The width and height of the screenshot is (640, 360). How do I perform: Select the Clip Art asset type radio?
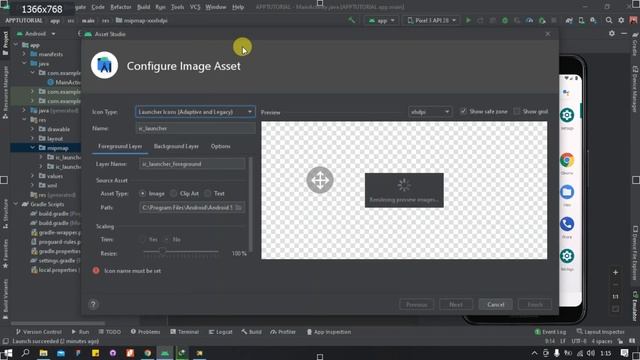(x=173, y=193)
